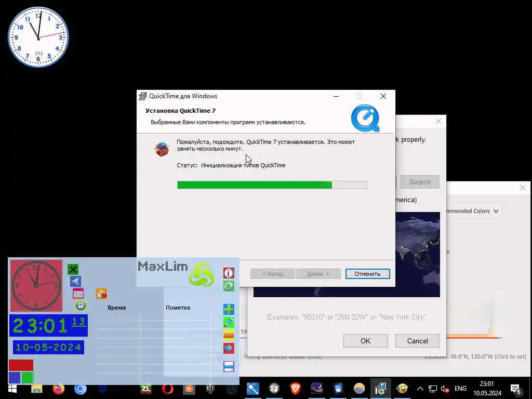Open the pink calendar icon in MaxLim
Image resolution: width=532 pixels, height=399 pixels.
(78, 294)
